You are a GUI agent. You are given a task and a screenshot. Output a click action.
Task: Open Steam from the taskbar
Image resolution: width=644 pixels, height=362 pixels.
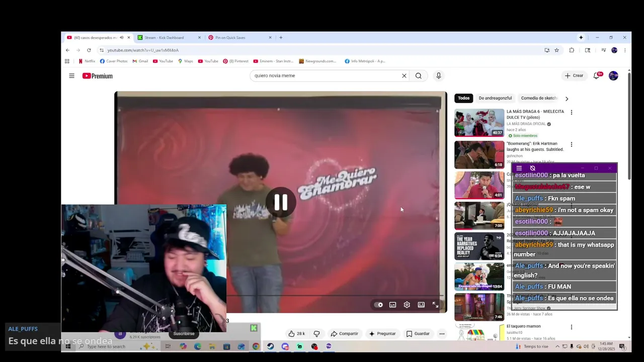click(x=271, y=346)
